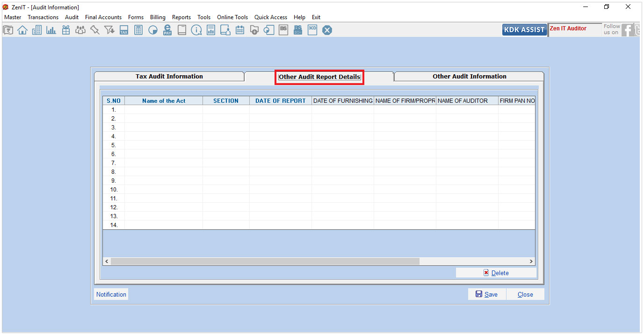Click DATE OF REPORT cell in row 3
The width and height of the screenshot is (644, 334).
point(281,128)
